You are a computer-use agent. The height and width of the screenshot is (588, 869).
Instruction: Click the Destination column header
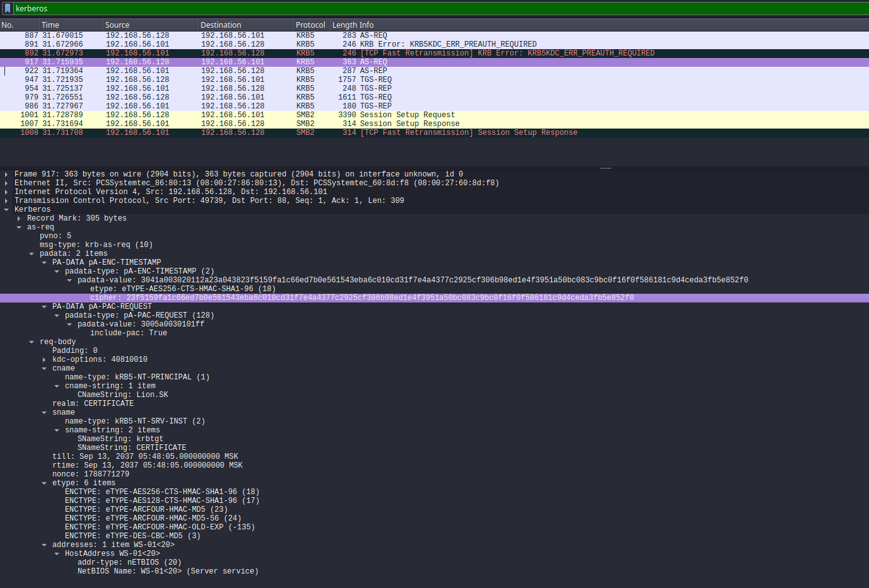point(221,25)
